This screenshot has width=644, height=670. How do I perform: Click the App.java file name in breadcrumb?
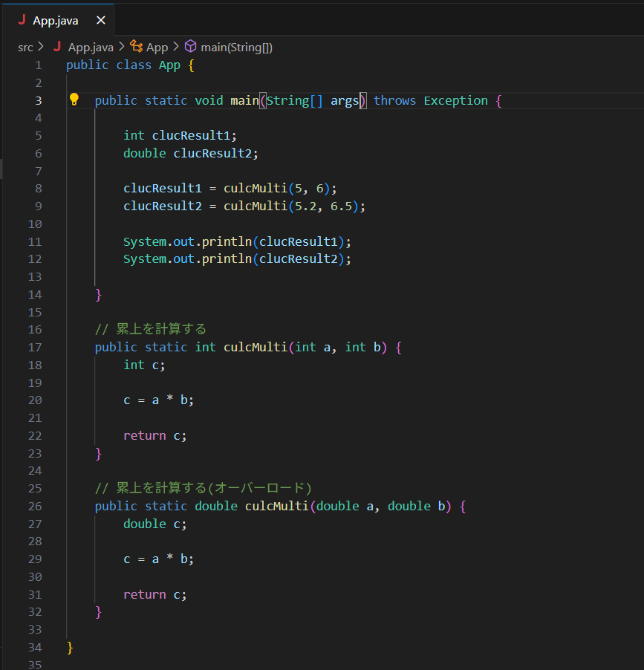pos(91,47)
